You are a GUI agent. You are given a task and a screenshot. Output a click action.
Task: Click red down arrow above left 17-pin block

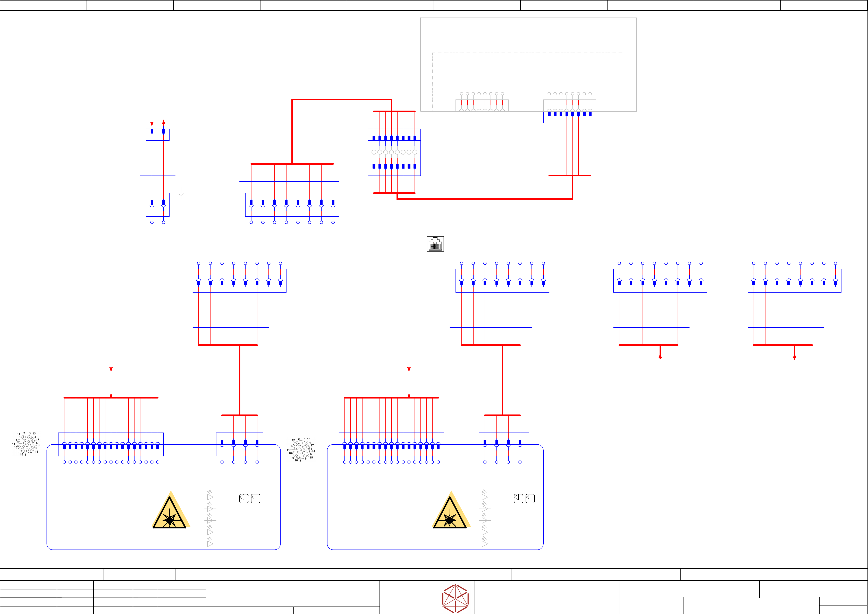click(x=111, y=369)
